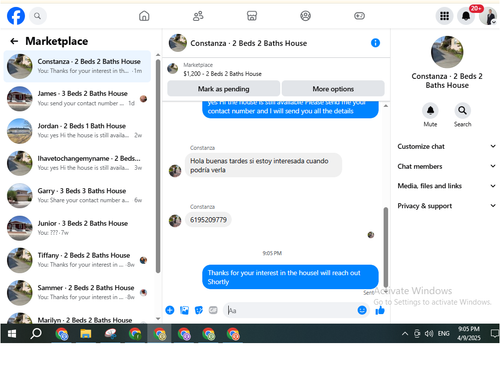Open chat with James - 3 Beds 2 Baths
Viewport: 500px width, 370px height.
77,98
